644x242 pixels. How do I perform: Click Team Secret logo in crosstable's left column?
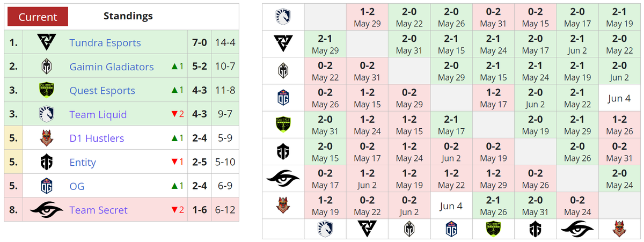pyautogui.click(x=283, y=179)
